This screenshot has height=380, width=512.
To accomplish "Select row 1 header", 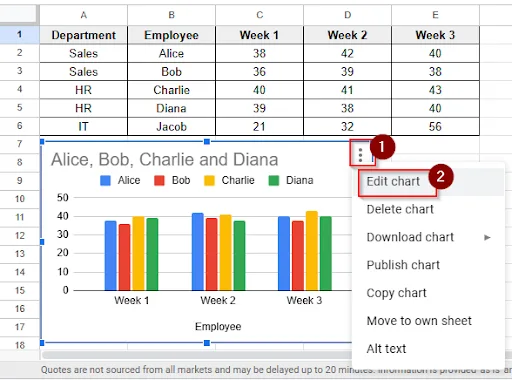I will click(19, 35).
